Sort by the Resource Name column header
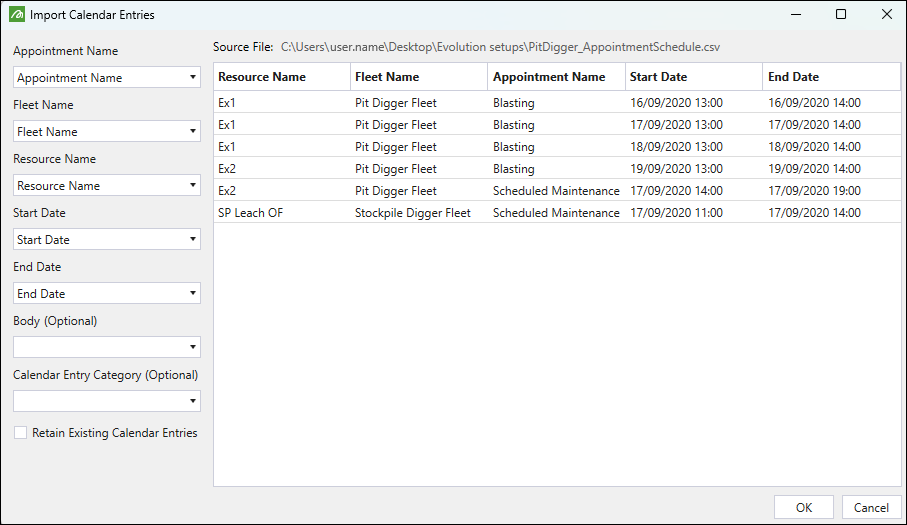This screenshot has width=907, height=525. pos(282,77)
